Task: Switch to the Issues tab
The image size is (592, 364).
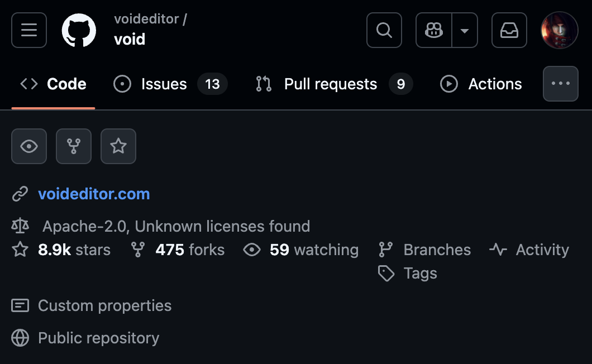Action: pos(164,84)
